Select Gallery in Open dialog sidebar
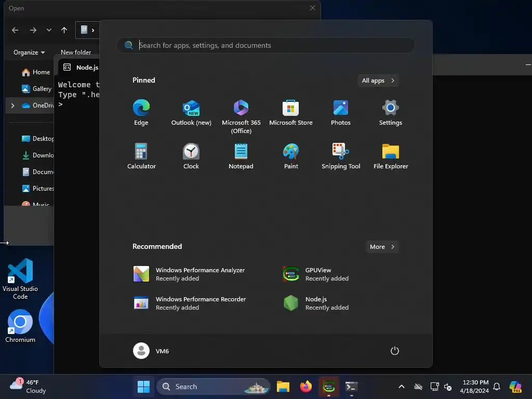532x399 pixels. tap(36, 88)
